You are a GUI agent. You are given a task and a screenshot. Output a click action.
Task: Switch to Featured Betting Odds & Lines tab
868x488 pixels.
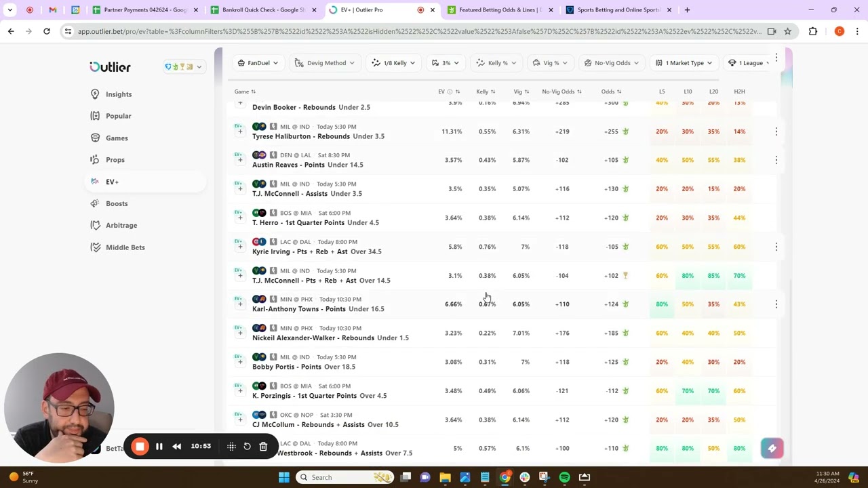point(500,10)
